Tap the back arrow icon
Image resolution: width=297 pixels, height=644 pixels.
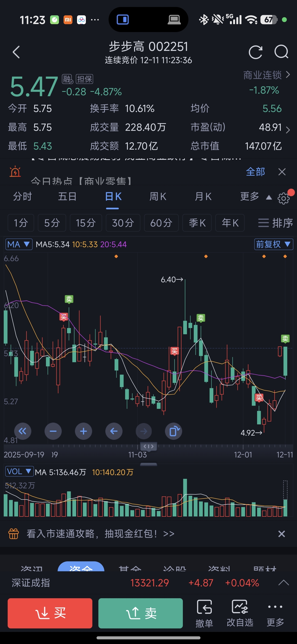16,52
